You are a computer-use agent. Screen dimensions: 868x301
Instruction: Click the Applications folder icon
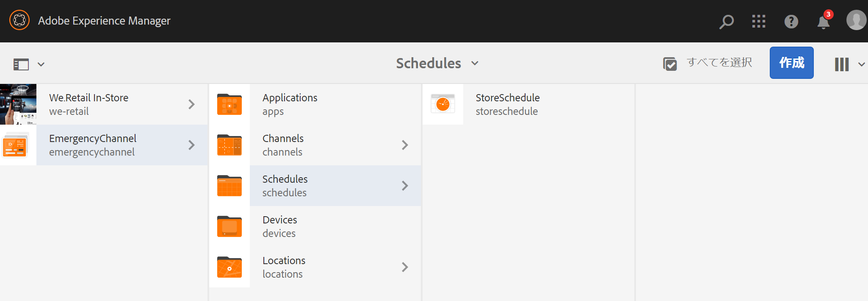point(229,104)
